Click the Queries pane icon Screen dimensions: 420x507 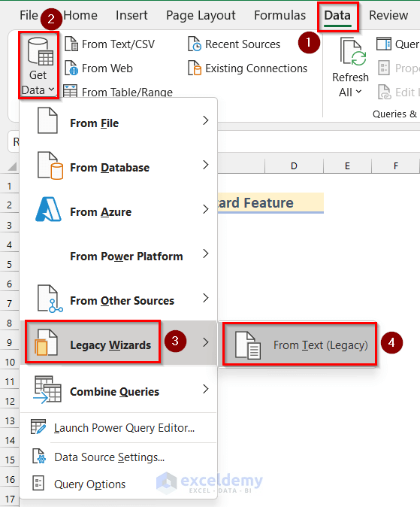coord(383,44)
